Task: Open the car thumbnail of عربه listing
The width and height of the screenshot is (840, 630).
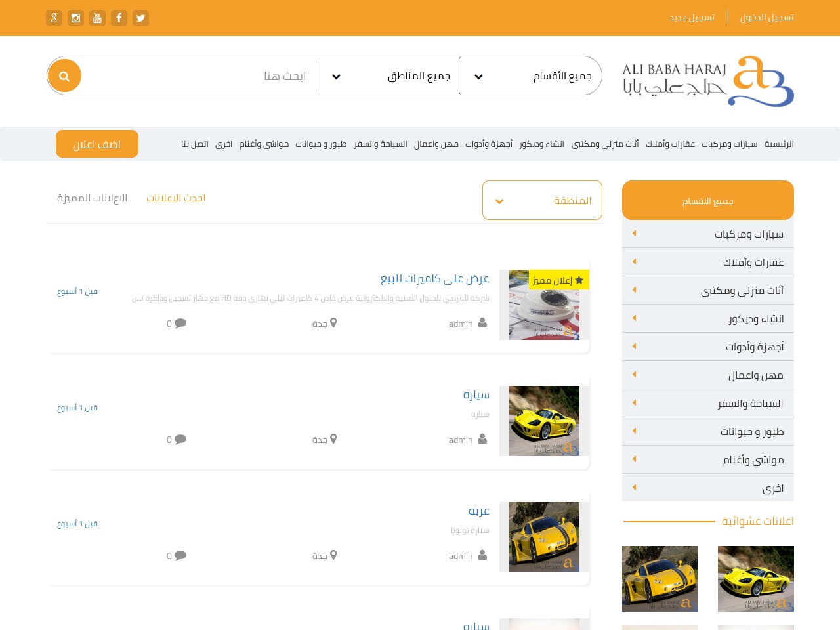Action: [x=544, y=537]
